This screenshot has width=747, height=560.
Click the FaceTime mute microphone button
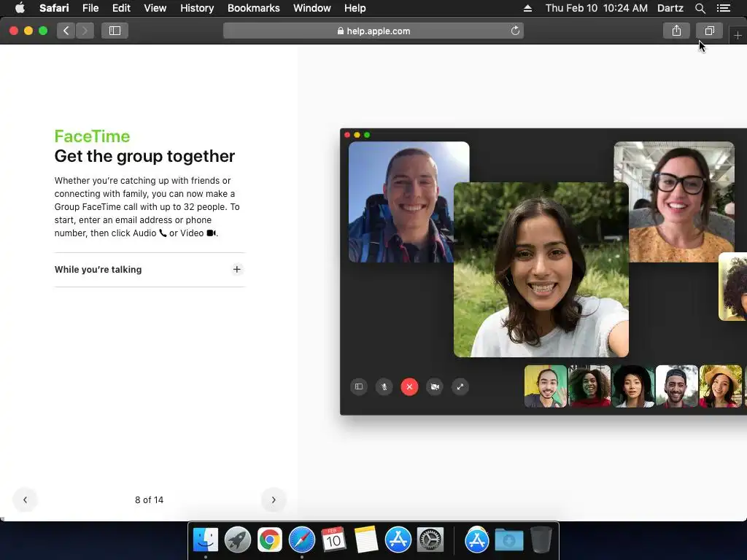tap(384, 386)
